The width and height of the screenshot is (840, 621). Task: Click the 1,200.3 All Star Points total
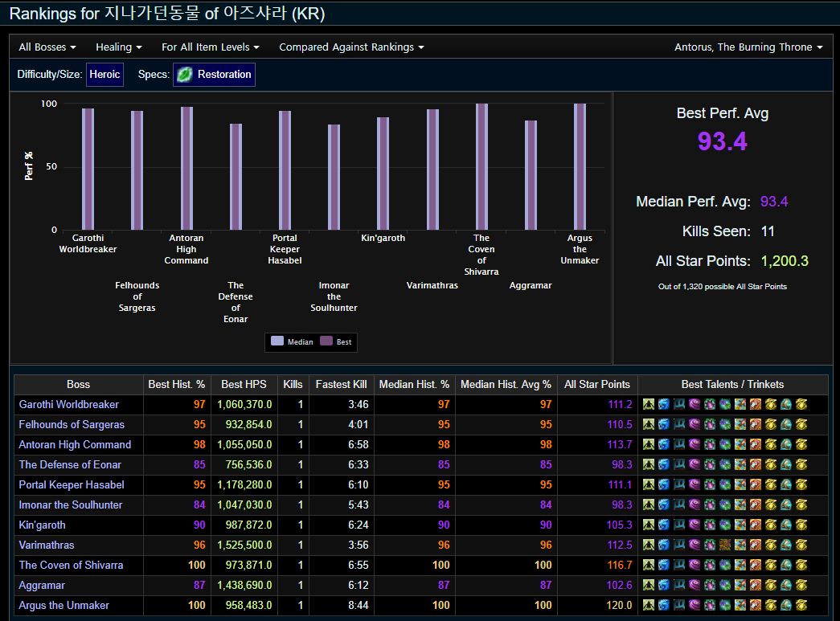[x=785, y=261]
